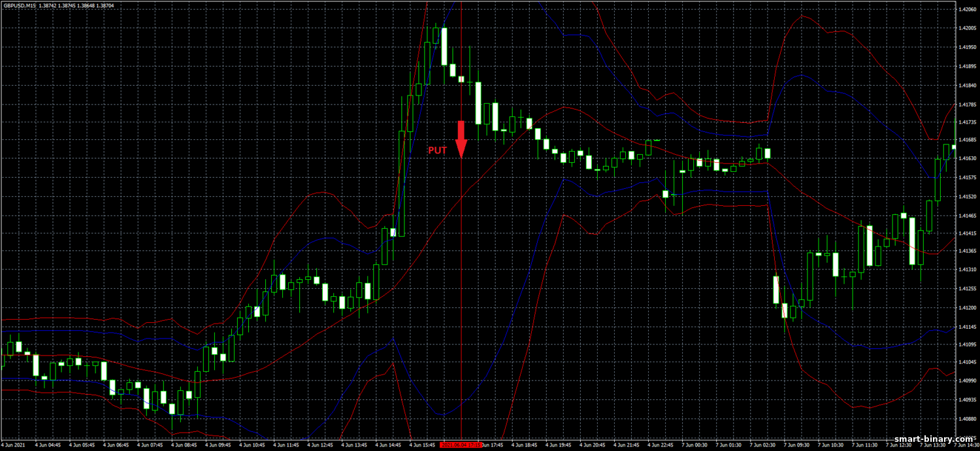980x451 pixels.
Task: Click the 4 Jun 08:45 time label
Action: pyautogui.click(x=184, y=444)
